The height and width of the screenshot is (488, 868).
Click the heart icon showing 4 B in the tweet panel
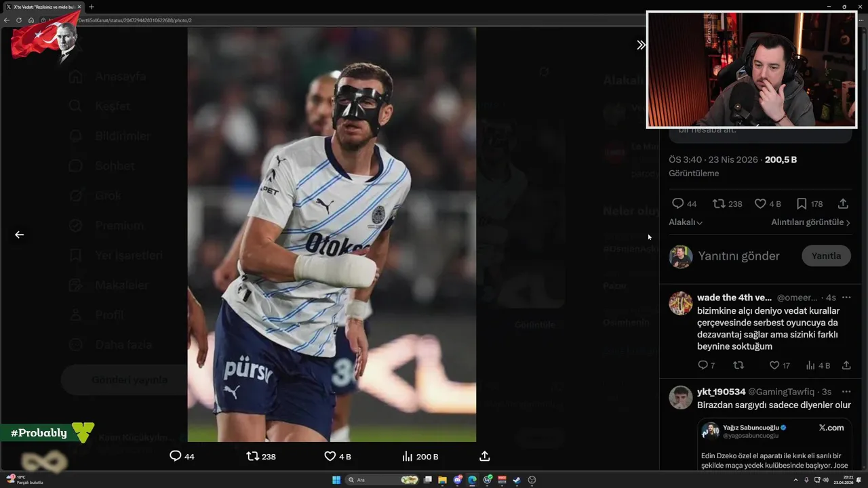(760, 203)
